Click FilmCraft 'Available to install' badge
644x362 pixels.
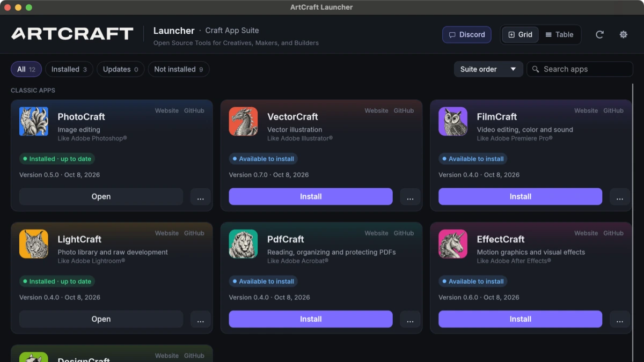click(473, 159)
